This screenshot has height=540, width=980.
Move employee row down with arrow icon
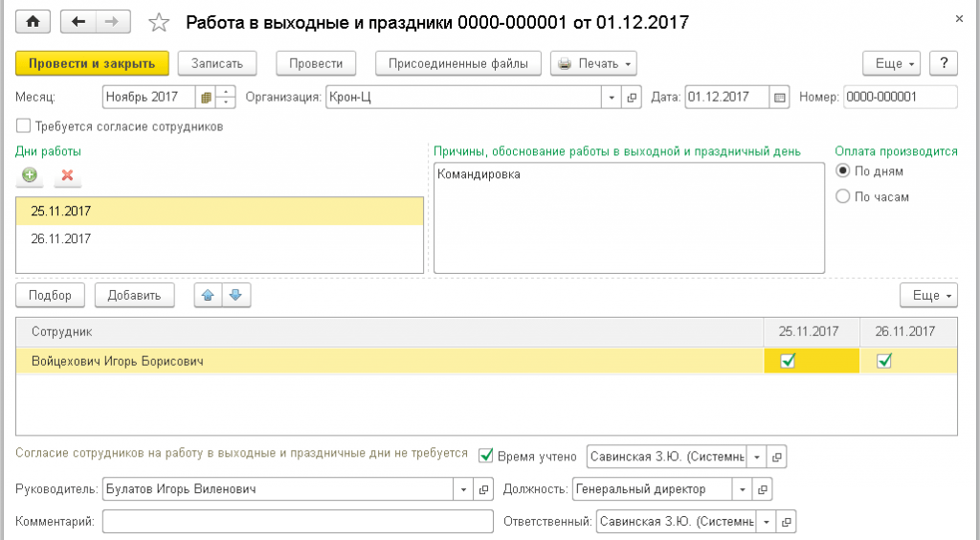236,295
